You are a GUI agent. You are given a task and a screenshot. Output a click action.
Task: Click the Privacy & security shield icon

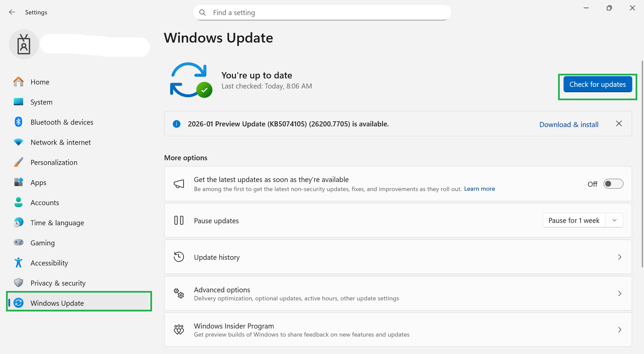click(x=18, y=283)
